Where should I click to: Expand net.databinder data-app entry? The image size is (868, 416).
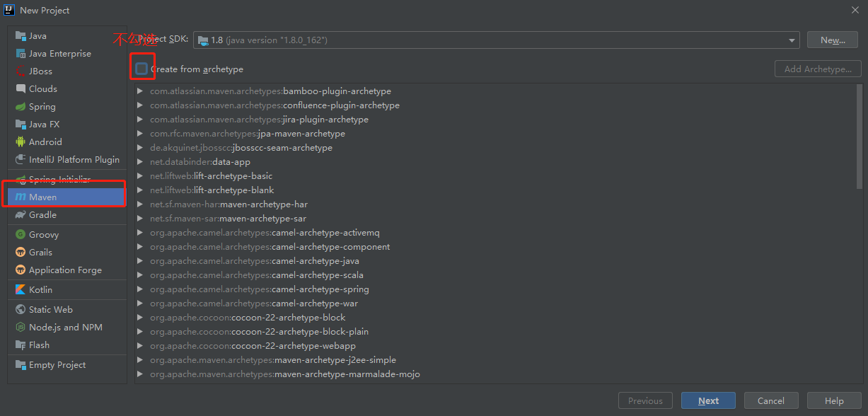(141, 162)
